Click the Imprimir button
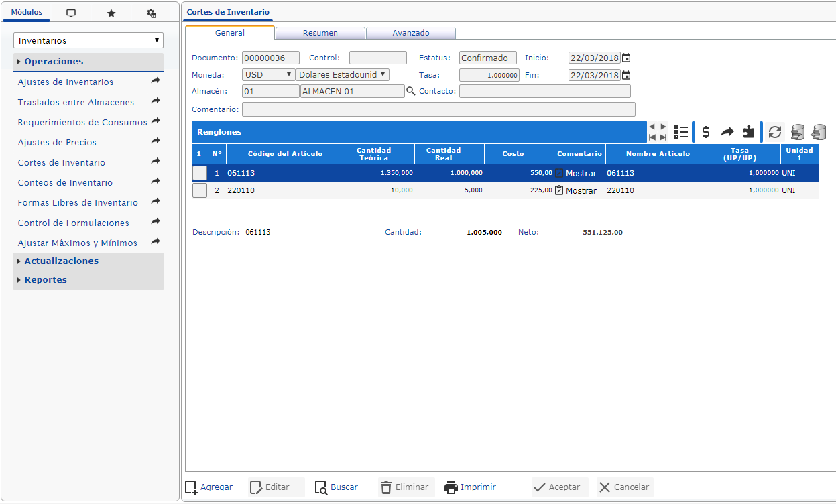 coord(471,487)
